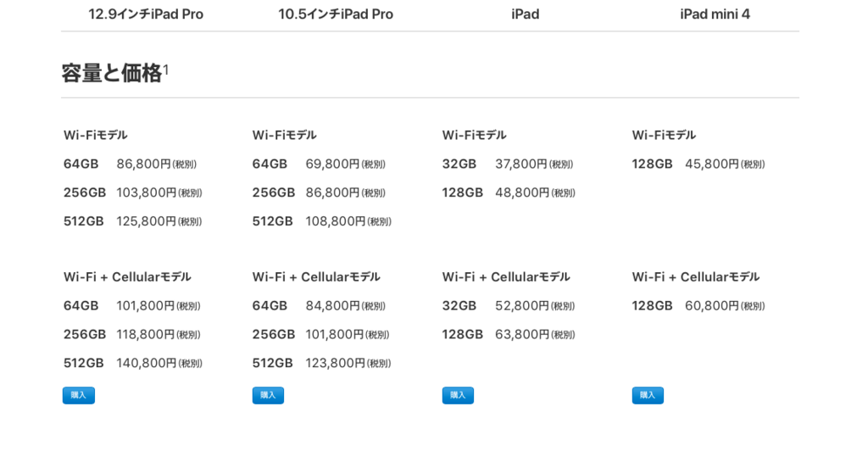The image size is (868, 451).
Task: Click the 128GB label beside 63,800円
Action: point(462,334)
